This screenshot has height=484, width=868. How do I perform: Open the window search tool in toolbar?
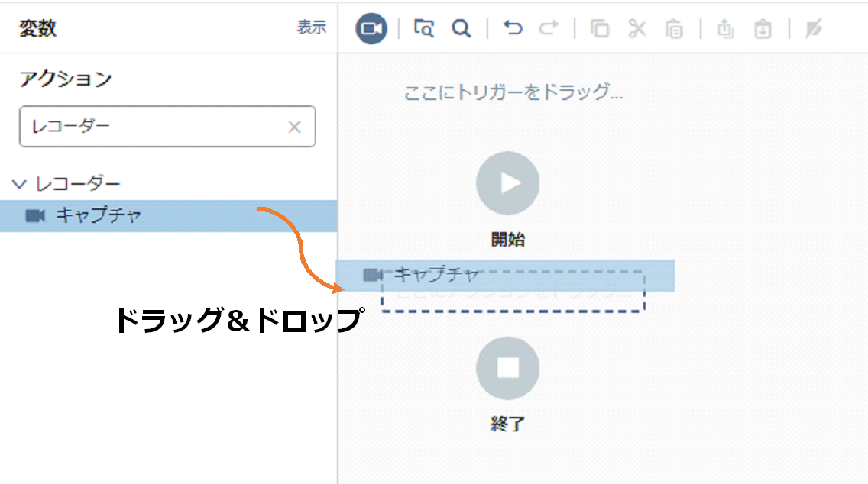[424, 28]
